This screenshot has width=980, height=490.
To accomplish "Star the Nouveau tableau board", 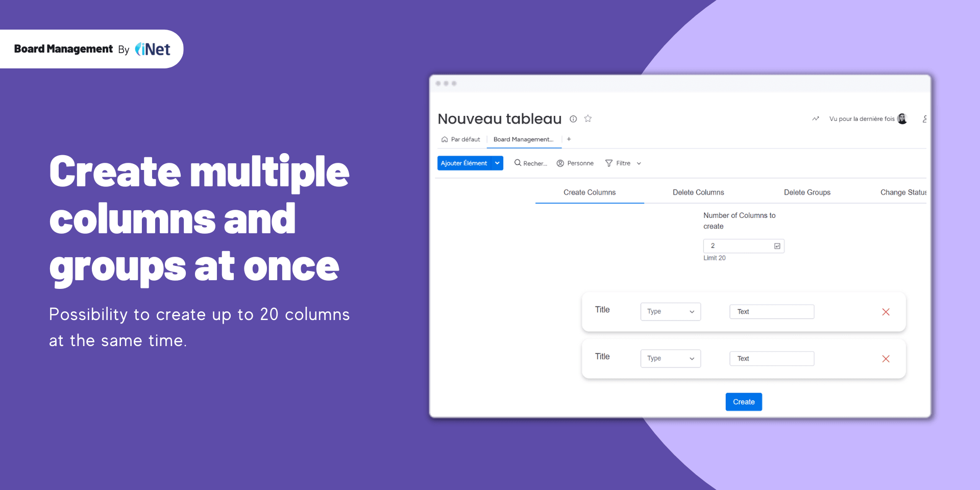I will coord(588,118).
